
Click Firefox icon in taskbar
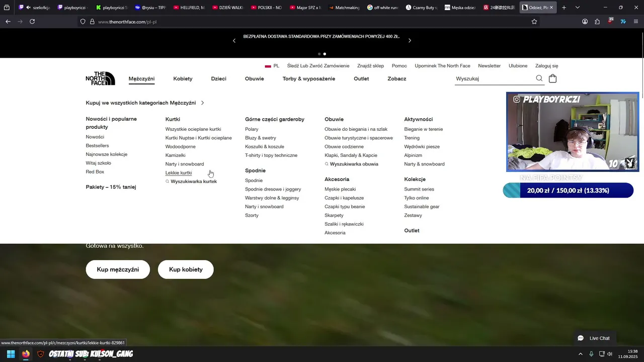(x=26, y=354)
